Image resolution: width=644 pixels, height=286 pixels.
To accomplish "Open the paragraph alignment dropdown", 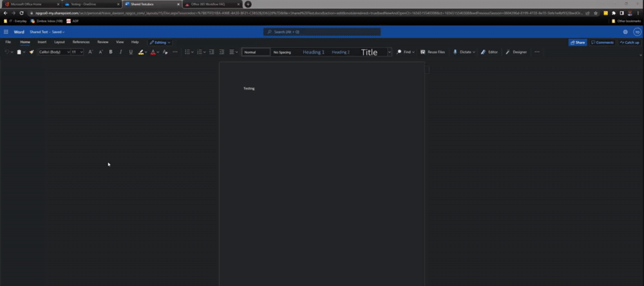I will (233, 52).
